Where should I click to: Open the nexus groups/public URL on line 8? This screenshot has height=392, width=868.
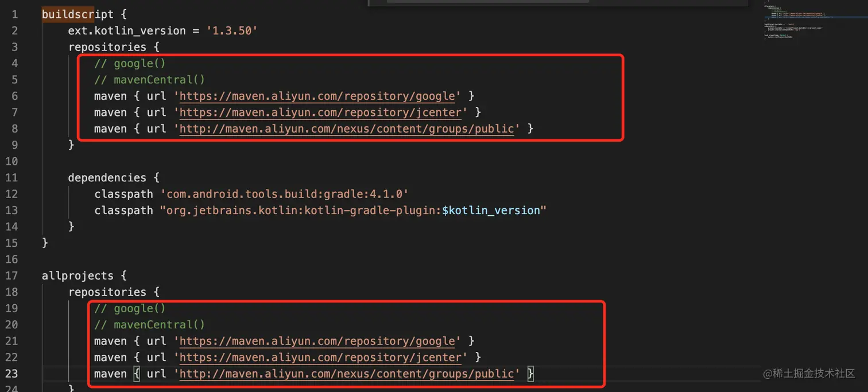click(347, 129)
